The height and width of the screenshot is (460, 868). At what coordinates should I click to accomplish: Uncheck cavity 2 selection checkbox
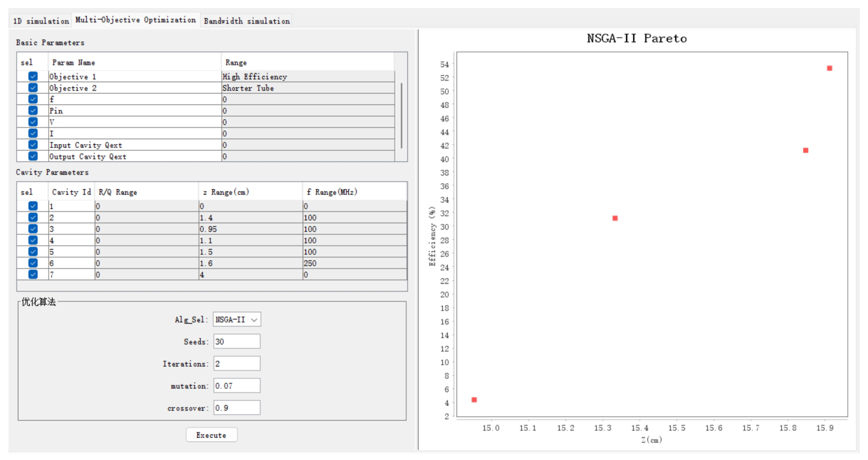33,217
